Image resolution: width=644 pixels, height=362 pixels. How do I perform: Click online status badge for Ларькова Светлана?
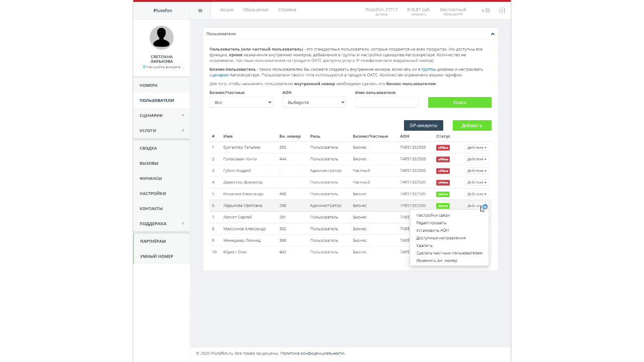coord(443,206)
